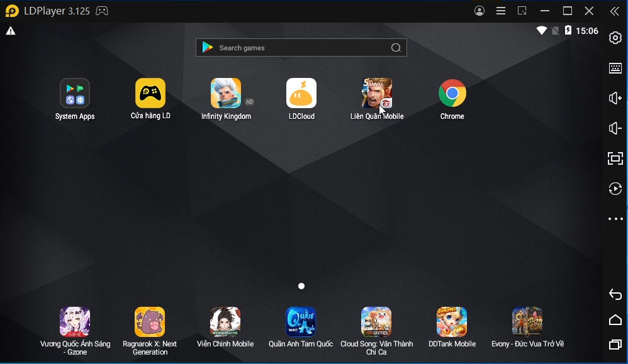Launch Cửa hàng LD store app
The width and height of the screenshot is (628, 364).
pos(150,94)
